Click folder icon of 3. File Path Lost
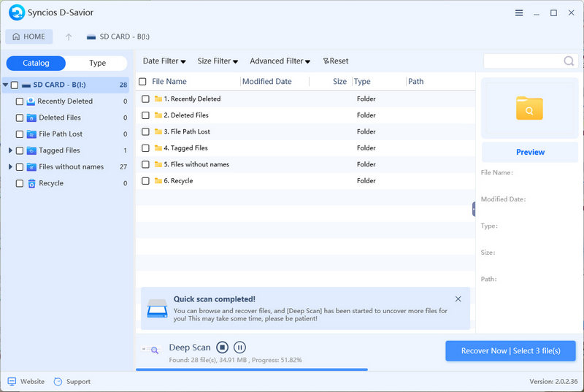Screen dimensions: 584x392 point(158,131)
